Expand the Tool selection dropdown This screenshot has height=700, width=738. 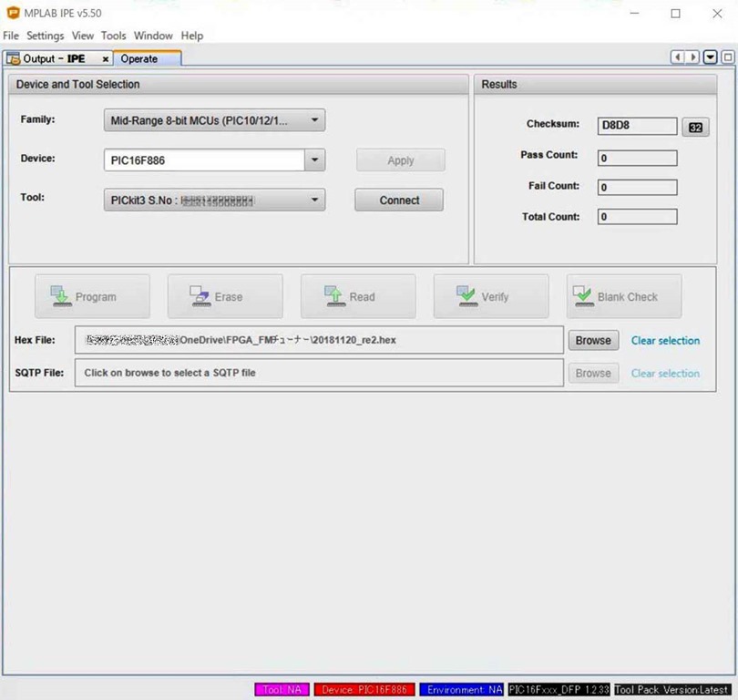click(x=313, y=200)
